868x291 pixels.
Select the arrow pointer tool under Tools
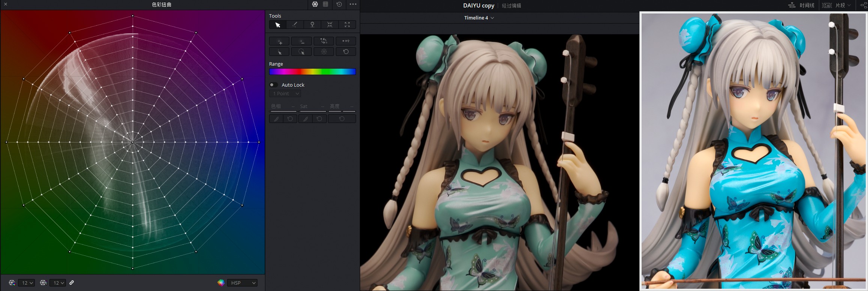tap(278, 25)
